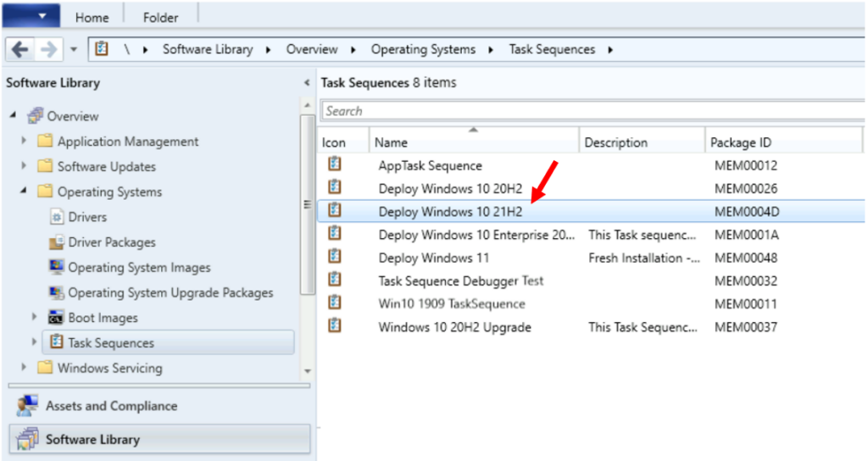
Task: Click the 'Fresh Installation' description cell
Action: tap(644, 258)
